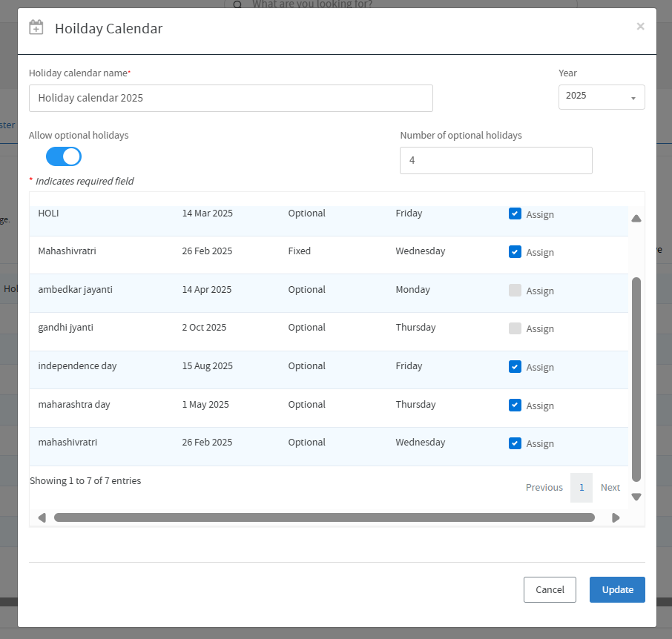Uncheck Assign for HOLI holiday
The height and width of the screenshot is (639, 672).
pyautogui.click(x=515, y=213)
